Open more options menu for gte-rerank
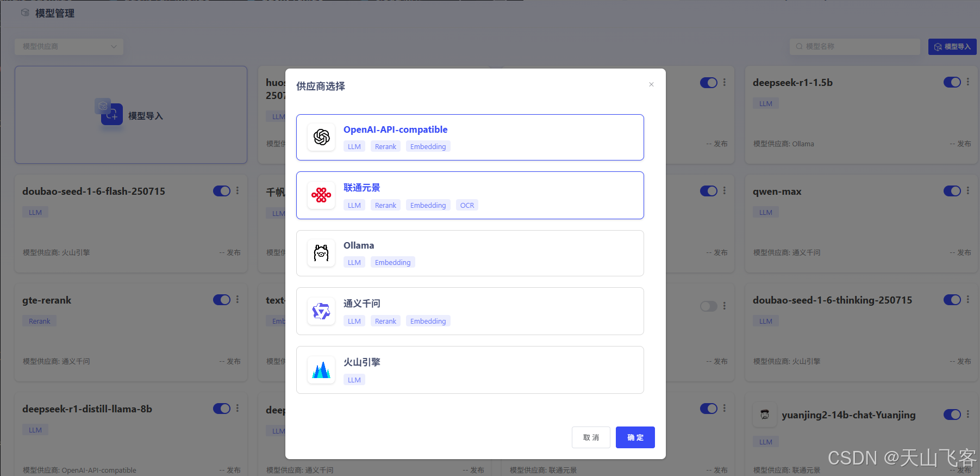Viewport: 980px width, 476px height. [x=238, y=300]
